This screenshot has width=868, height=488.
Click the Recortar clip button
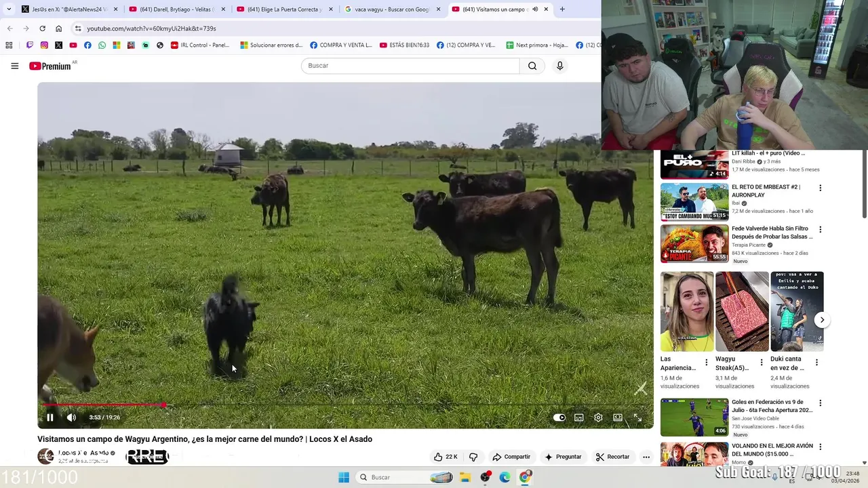[x=613, y=457]
